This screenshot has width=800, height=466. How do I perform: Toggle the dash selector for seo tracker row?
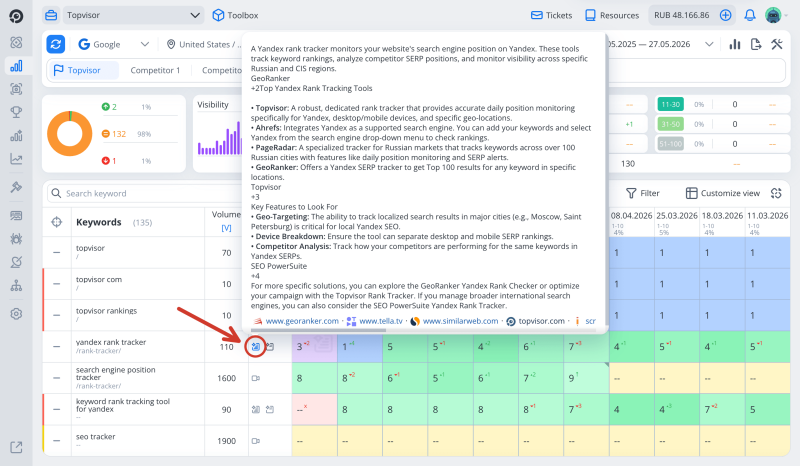tap(57, 441)
